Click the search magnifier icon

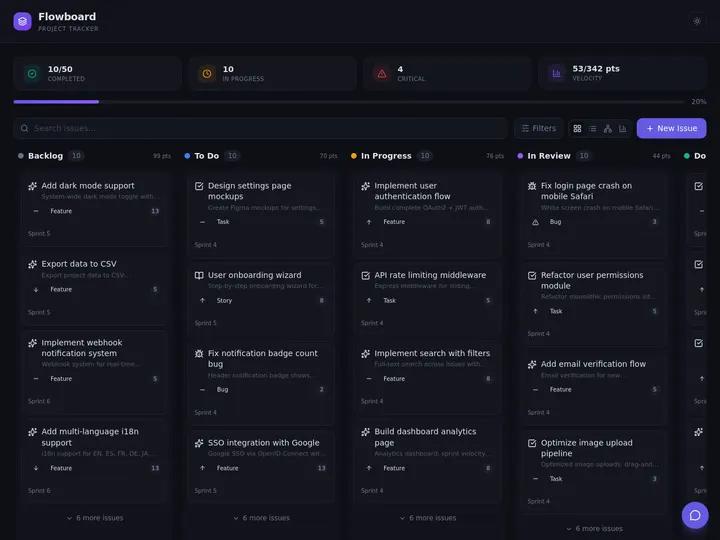point(24,128)
